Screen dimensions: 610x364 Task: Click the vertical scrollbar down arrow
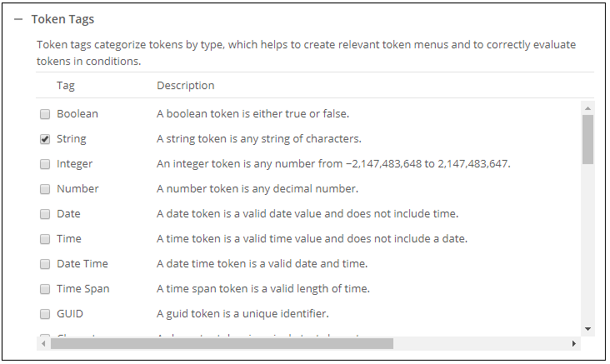(x=587, y=328)
